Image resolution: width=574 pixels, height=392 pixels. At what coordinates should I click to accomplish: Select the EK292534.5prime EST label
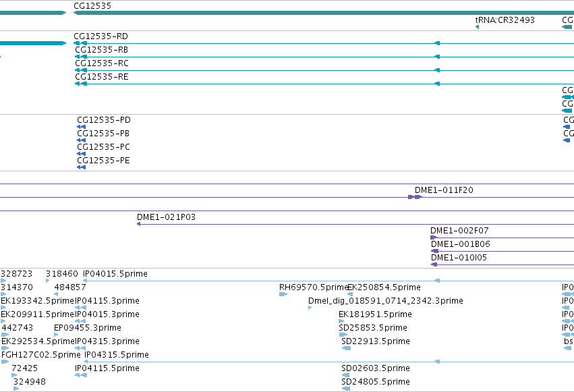click(x=38, y=341)
